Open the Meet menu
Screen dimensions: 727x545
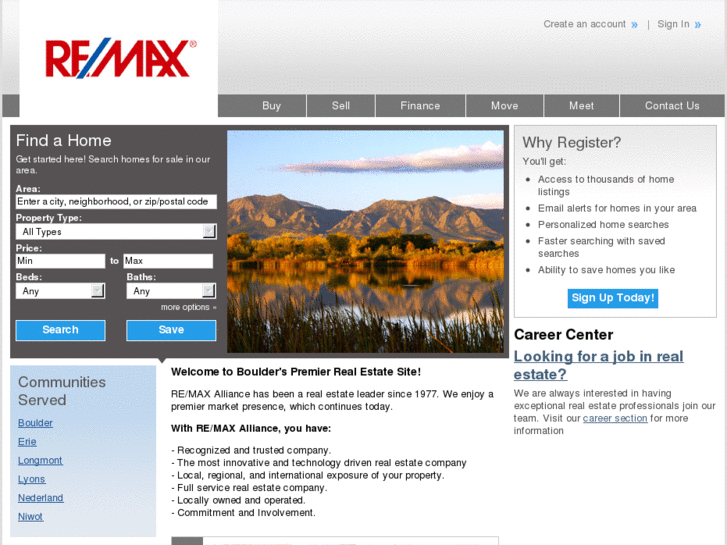tap(581, 106)
